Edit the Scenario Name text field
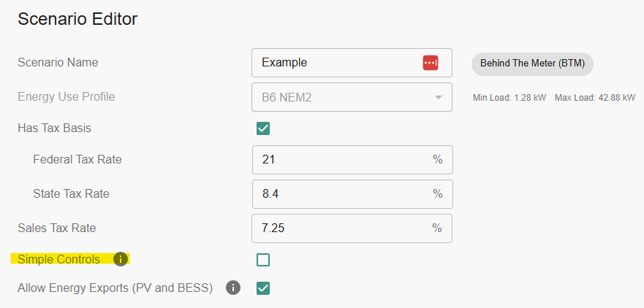644x308 pixels. click(336, 63)
